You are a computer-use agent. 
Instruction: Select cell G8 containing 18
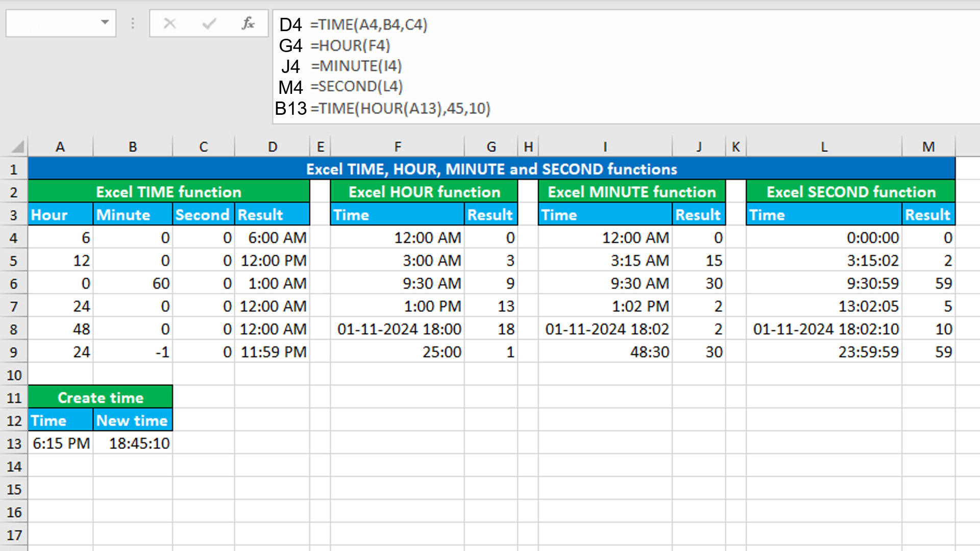[x=491, y=329]
